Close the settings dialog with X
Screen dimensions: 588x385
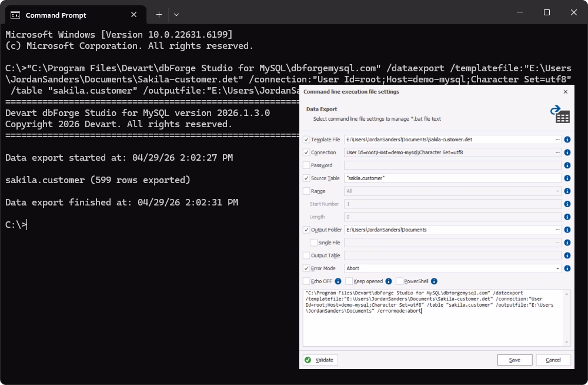point(566,92)
